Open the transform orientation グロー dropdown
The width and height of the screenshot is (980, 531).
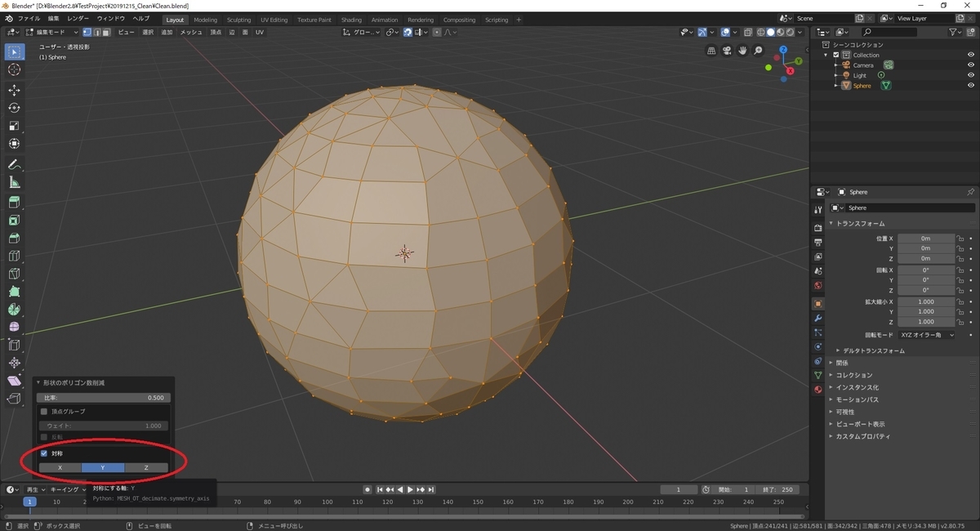tap(362, 32)
